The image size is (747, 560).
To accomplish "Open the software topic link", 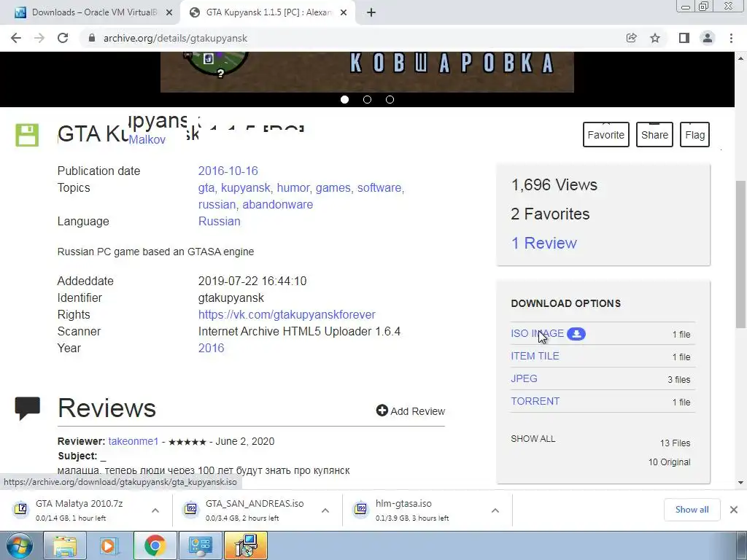I will pyautogui.click(x=379, y=187).
